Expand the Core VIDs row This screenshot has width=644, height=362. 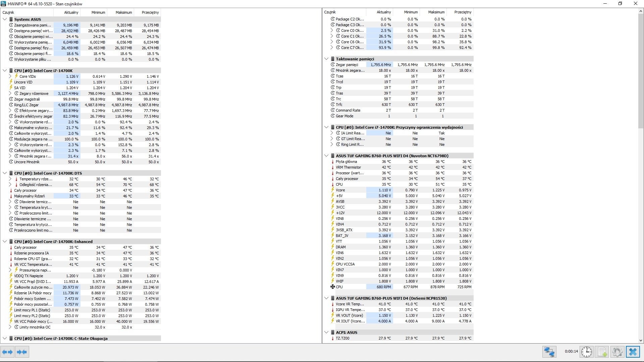click(x=10, y=76)
